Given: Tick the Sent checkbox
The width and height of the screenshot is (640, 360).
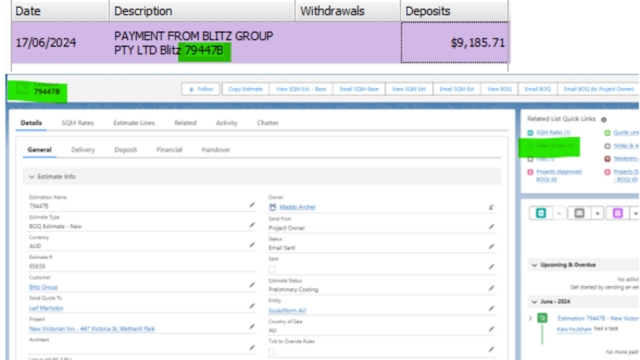Looking at the screenshot, I should (272, 269).
